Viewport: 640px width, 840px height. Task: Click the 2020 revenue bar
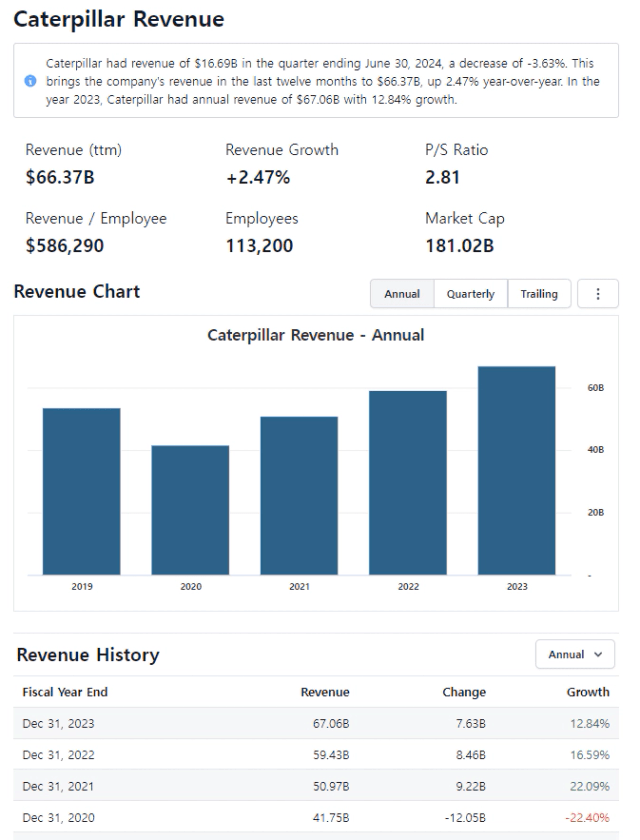pos(190,510)
